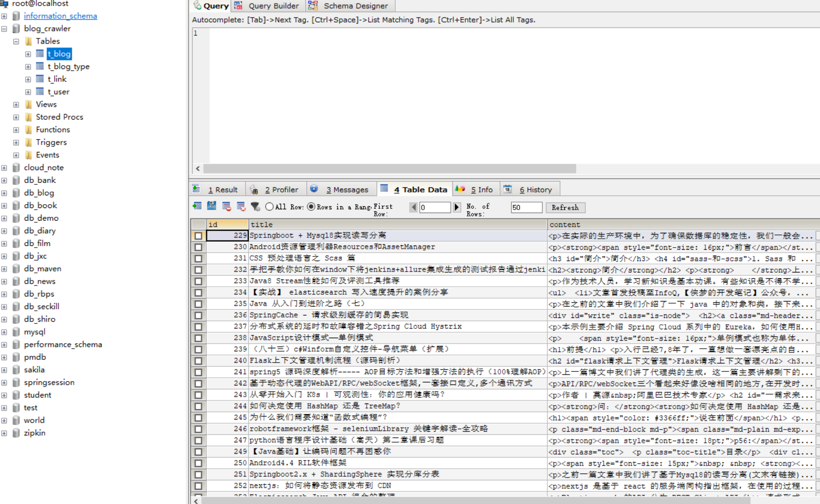820x504 pixels.
Task: Select the Rows in a Range radio button
Action: 311,206
